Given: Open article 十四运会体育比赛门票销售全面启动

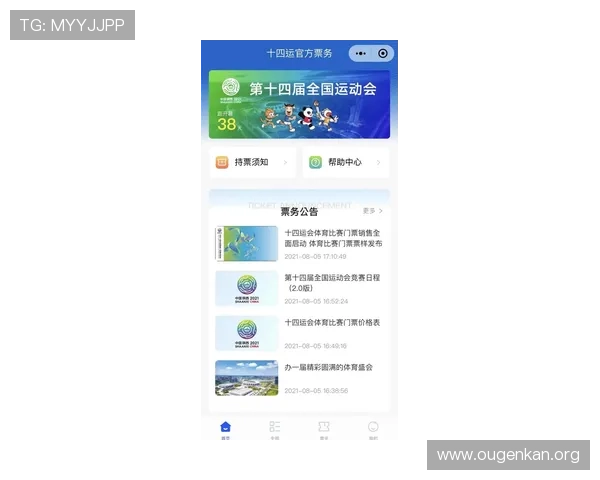Looking at the screenshot, I should (333, 238).
